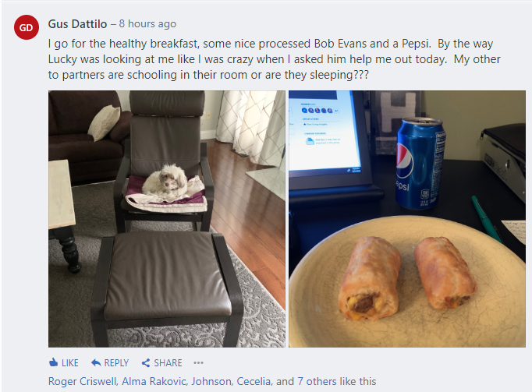Click the reply arrow icon
The height and width of the screenshot is (392, 532).
(96, 362)
